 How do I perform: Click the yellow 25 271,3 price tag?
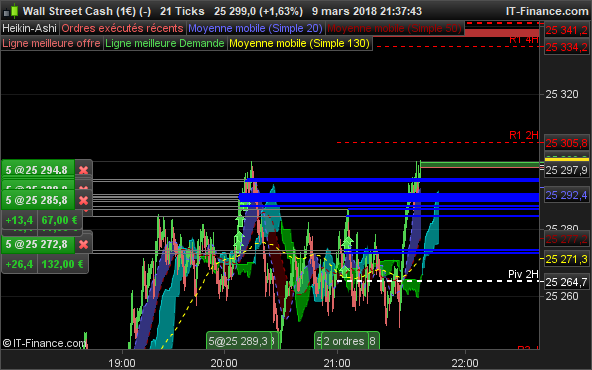(x=567, y=259)
